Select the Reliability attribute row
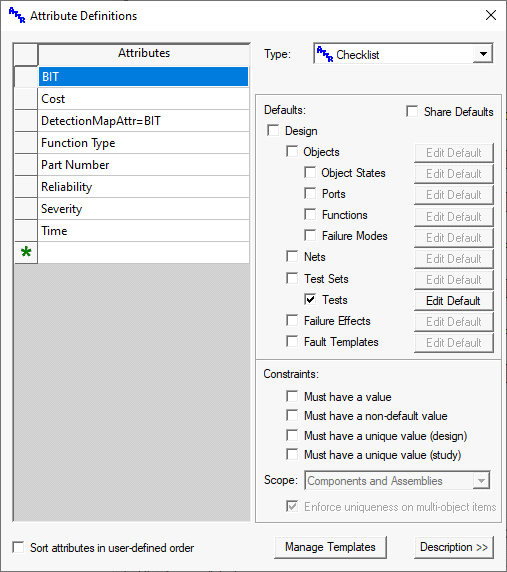507x572 pixels. click(x=143, y=187)
